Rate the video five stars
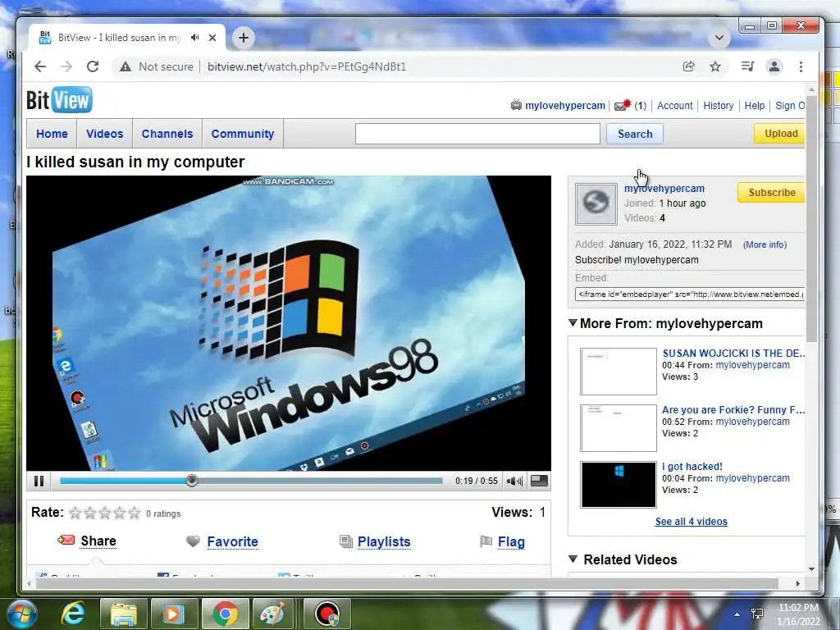This screenshot has width=840, height=630. coord(135,514)
